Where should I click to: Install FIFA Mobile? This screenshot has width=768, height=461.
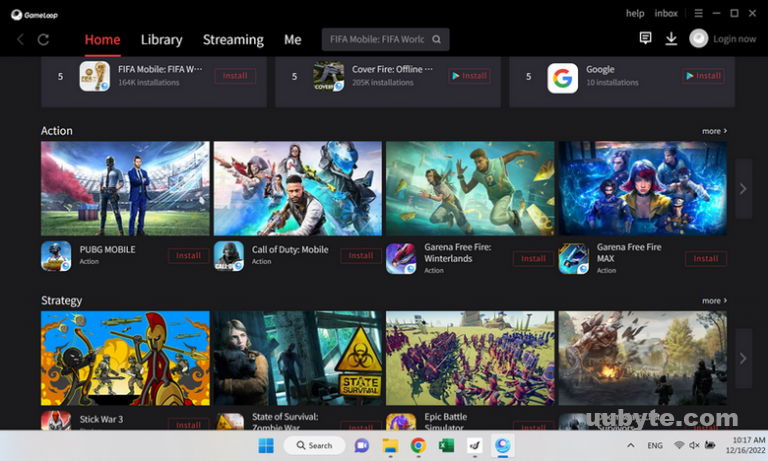pos(235,76)
